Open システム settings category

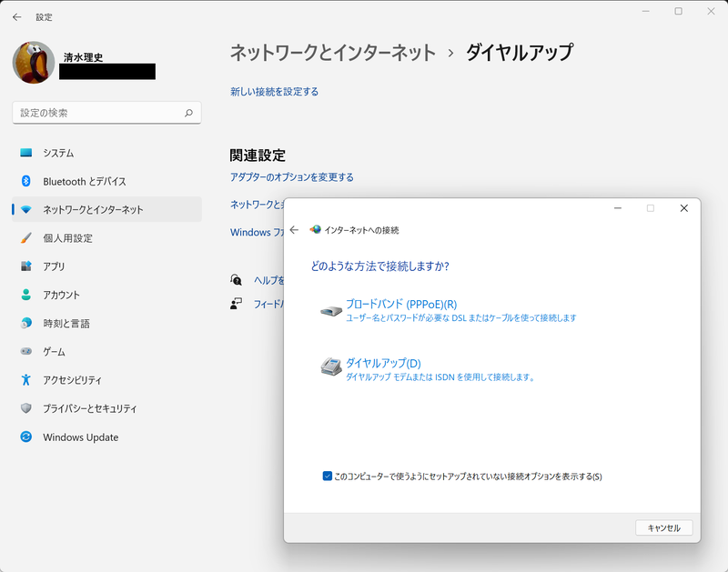106,153
